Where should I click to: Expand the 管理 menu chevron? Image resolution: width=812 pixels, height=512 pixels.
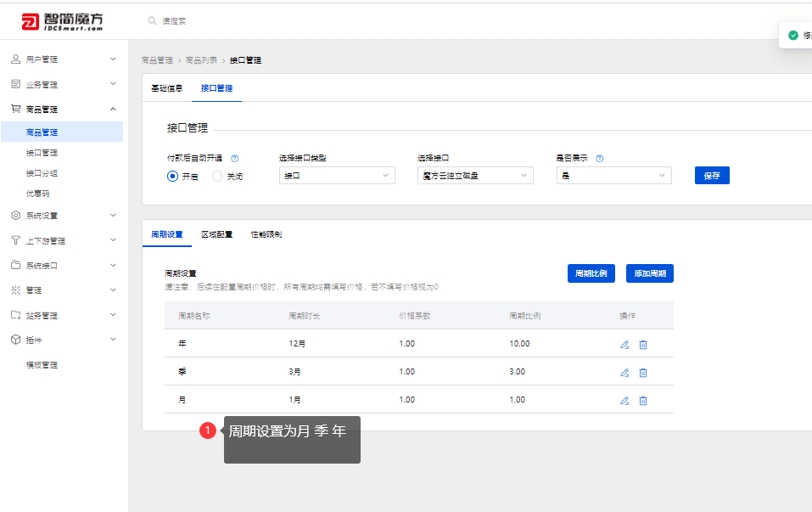click(113, 290)
